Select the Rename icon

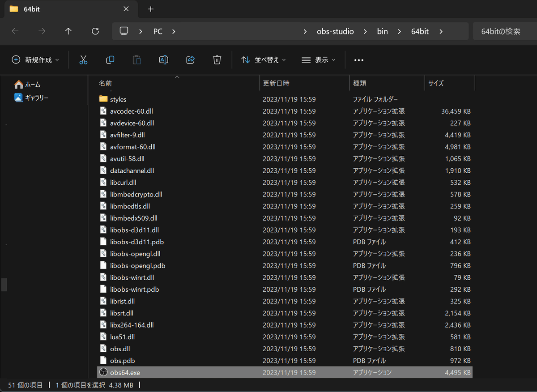pos(163,59)
